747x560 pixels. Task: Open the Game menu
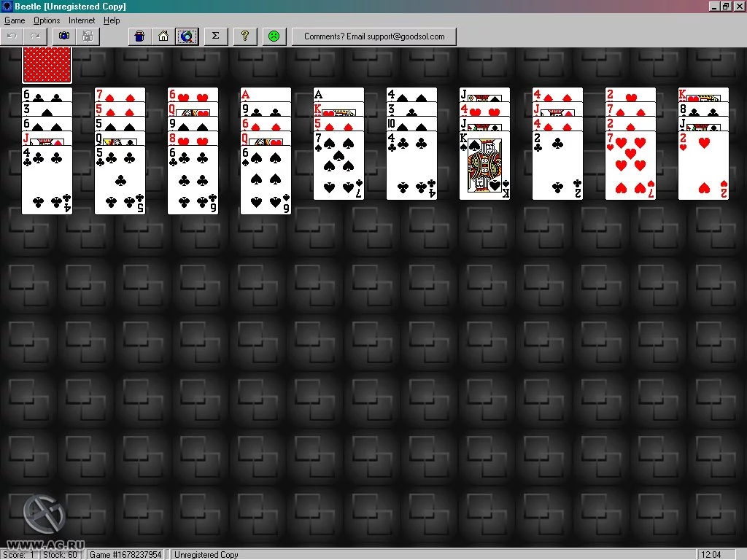(15, 20)
